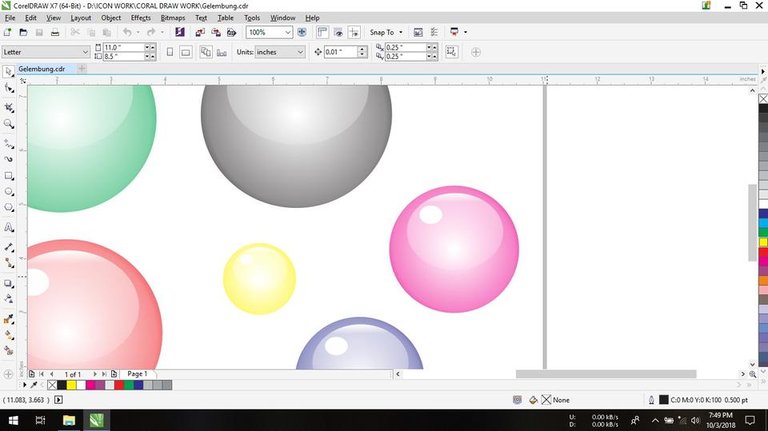
Task: Switch to the Page 1 tab
Action: tap(137, 374)
